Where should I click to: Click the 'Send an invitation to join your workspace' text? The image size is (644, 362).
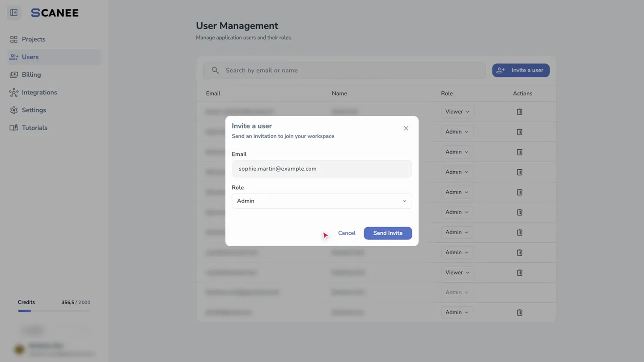(283, 136)
